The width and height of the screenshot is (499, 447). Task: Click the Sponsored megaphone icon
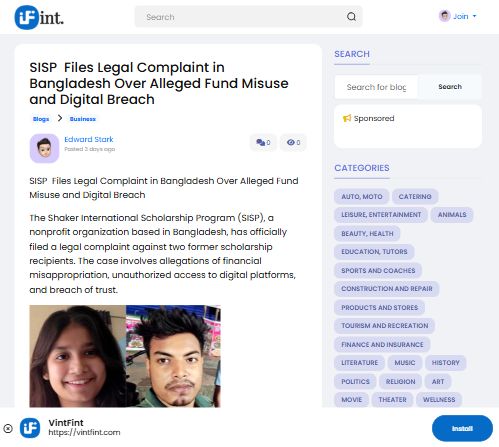[x=347, y=118]
